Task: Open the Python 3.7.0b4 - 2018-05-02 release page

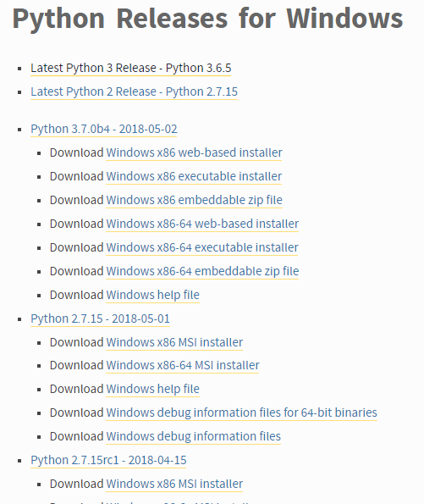Action: pos(104,130)
